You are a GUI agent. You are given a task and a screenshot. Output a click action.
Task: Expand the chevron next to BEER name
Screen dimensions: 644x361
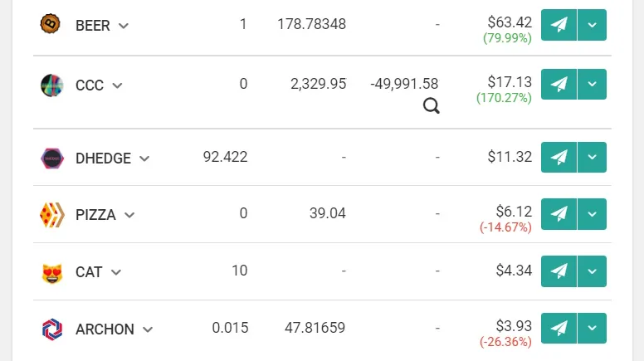(123, 26)
